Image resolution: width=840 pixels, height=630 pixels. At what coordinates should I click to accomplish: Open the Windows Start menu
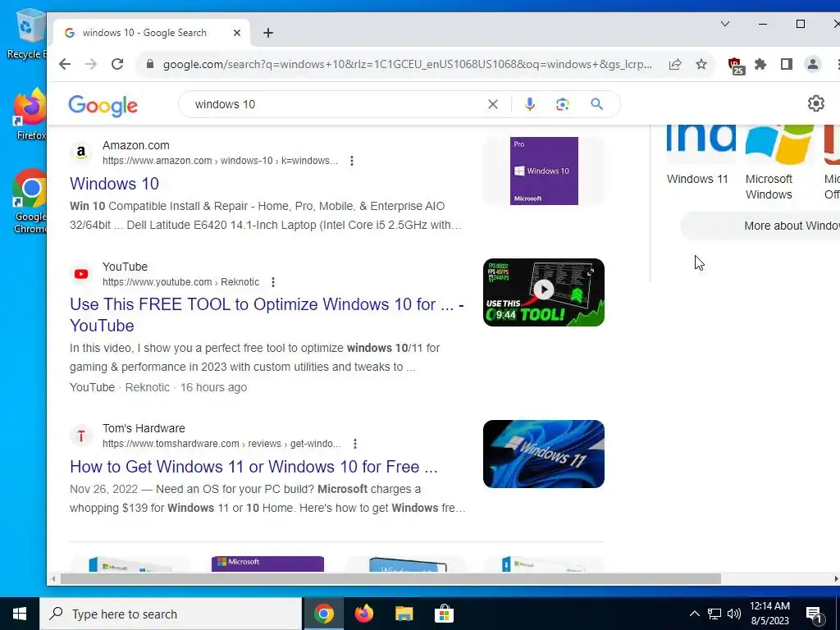coord(20,614)
